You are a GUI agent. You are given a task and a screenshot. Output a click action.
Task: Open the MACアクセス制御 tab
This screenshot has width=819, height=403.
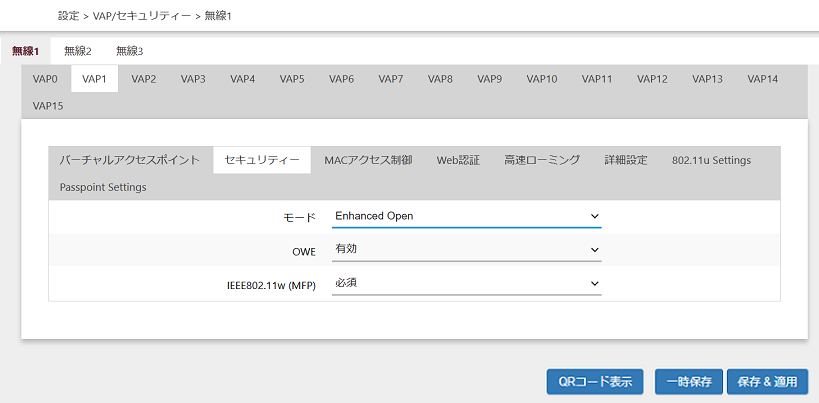pyautogui.click(x=368, y=160)
